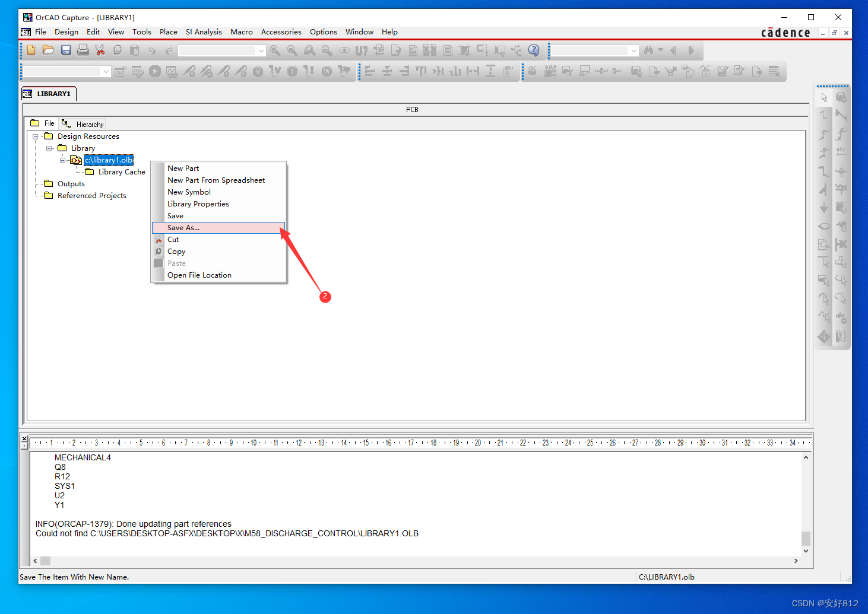Click the Cut scissors toolbar icon
The image size is (868, 614).
point(100,50)
